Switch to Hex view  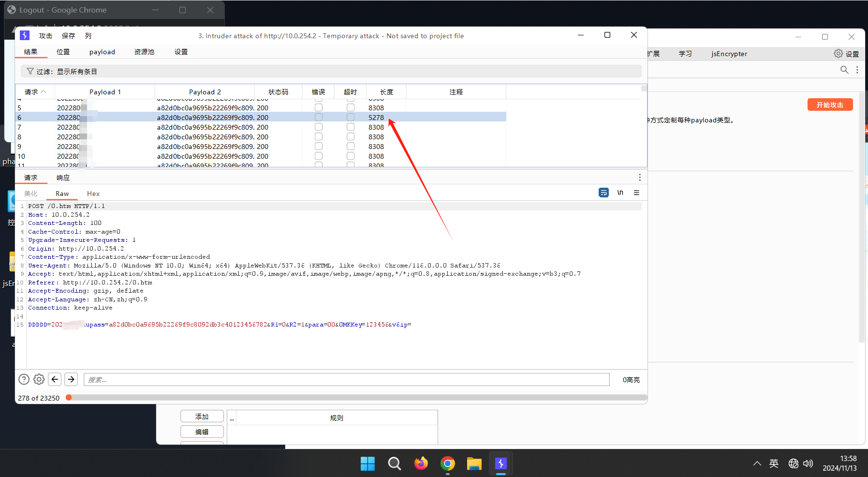coord(93,194)
